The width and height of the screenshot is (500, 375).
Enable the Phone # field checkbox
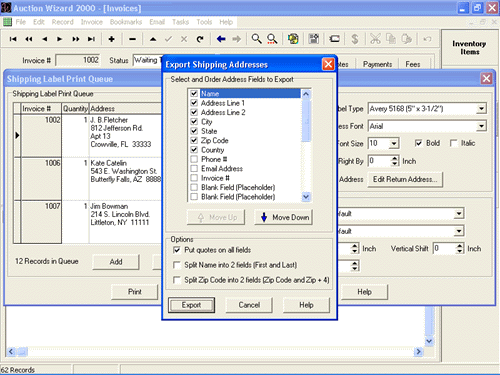click(x=194, y=159)
